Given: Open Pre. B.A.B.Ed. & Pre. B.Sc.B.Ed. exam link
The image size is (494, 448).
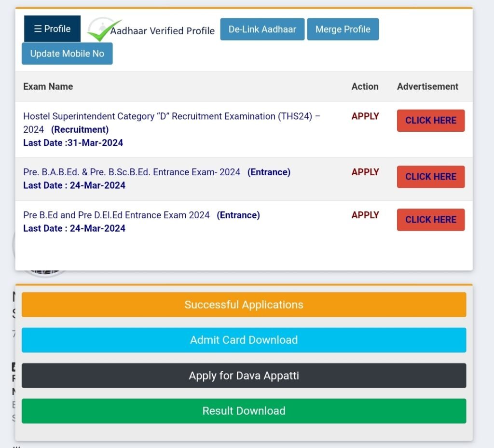Looking at the screenshot, I should [132, 172].
